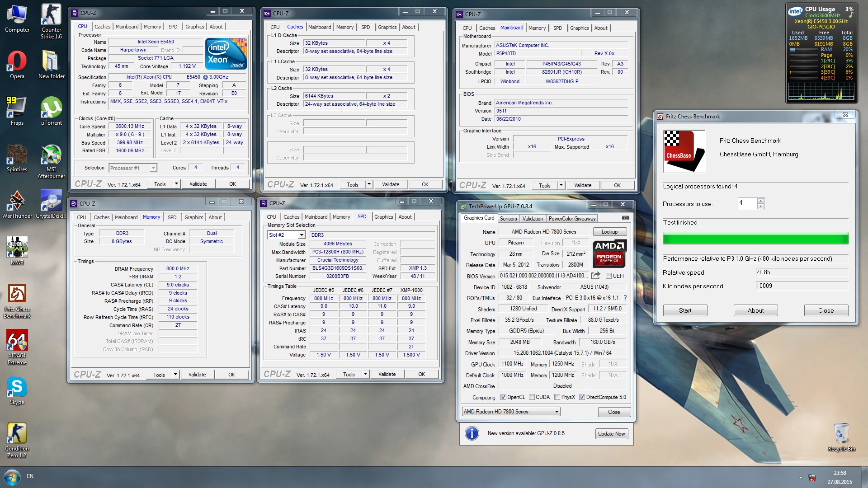Click the Windows Start orb
Image resolution: width=868 pixels, height=488 pixels.
click(12, 477)
